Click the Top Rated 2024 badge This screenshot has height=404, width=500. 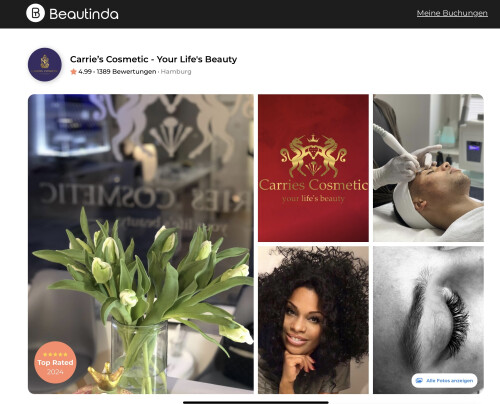pyautogui.click(x=55, y=362)
